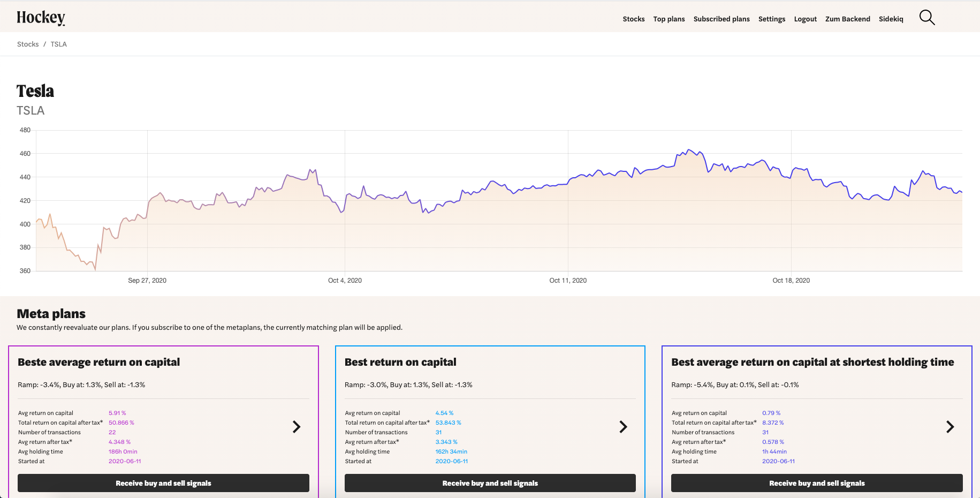Image resolution: width=980 pixels, height=498 pixels.
Task: Expand the shortest holding time plan details
Action: click(950, 427)
